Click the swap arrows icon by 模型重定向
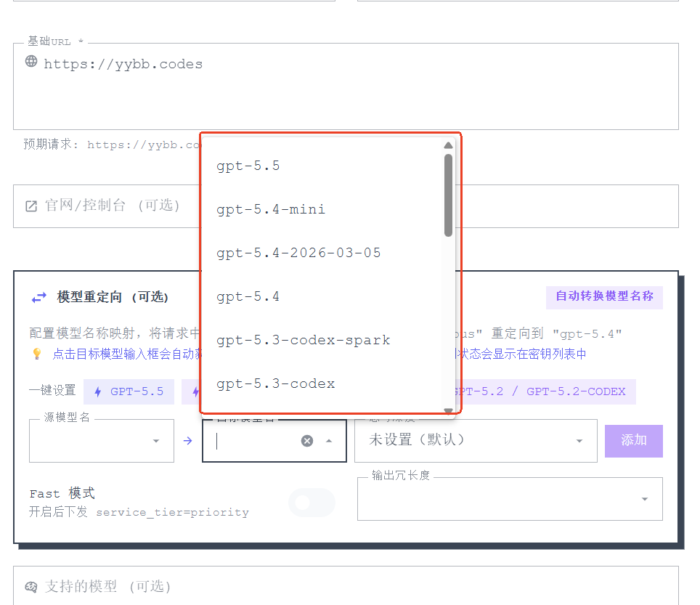The width and height of the screenshot is (700, 605). click(38, 297)
